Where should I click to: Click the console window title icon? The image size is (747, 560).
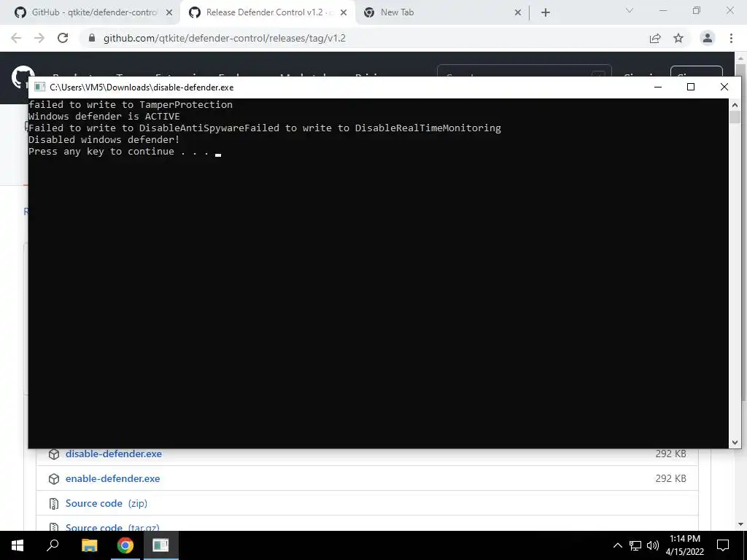pos(40,87)
